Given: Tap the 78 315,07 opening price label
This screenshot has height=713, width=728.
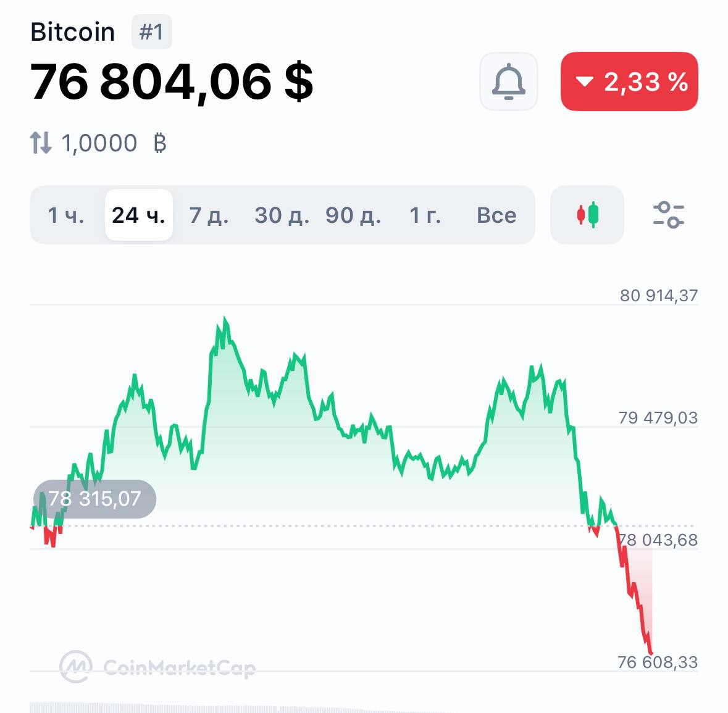Looking at the screenshot, I should coord(94,499).
